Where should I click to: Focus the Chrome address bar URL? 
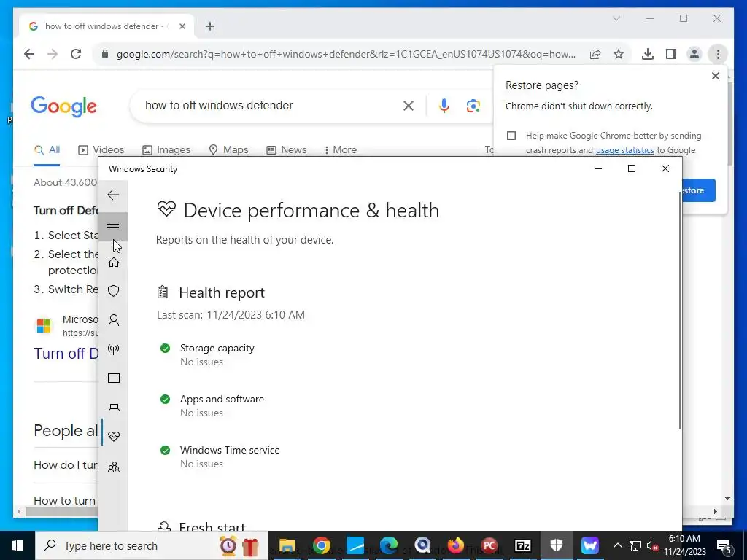346,54
